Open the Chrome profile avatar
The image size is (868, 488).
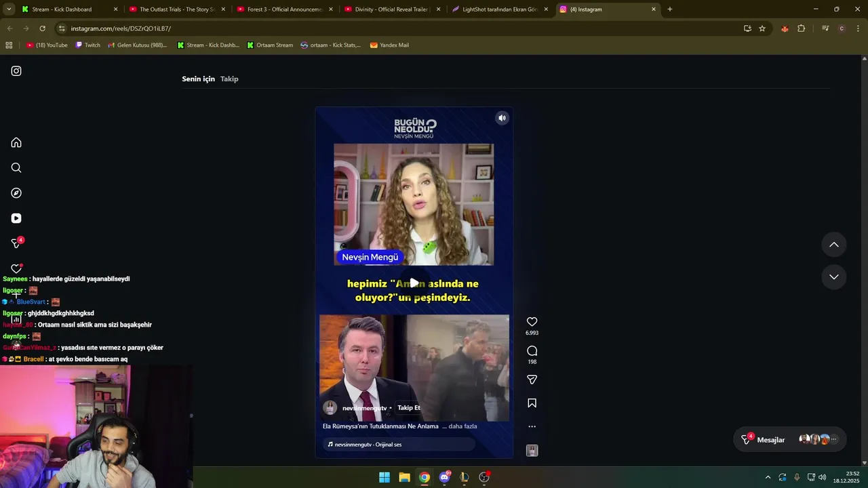[x=842, y=28]
